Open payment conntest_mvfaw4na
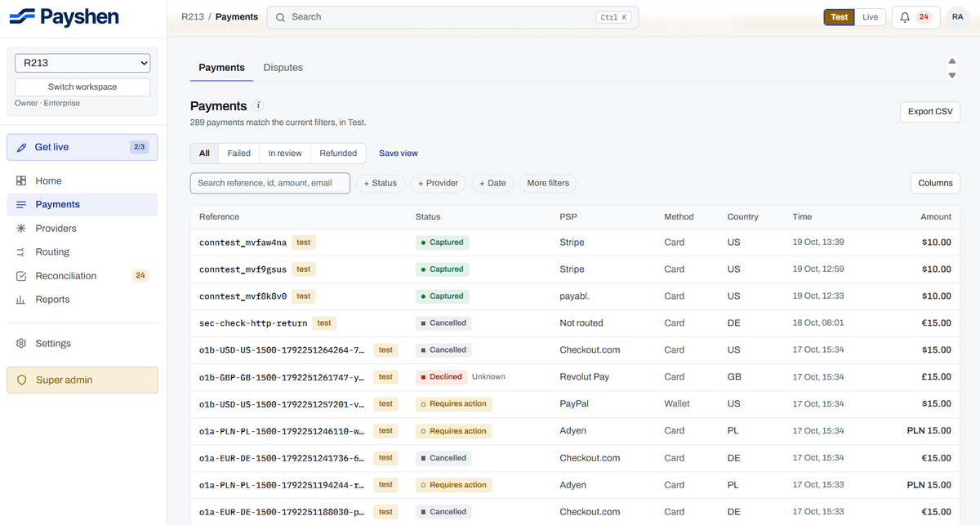Viewport: 980px width, 525px height. 243,242
